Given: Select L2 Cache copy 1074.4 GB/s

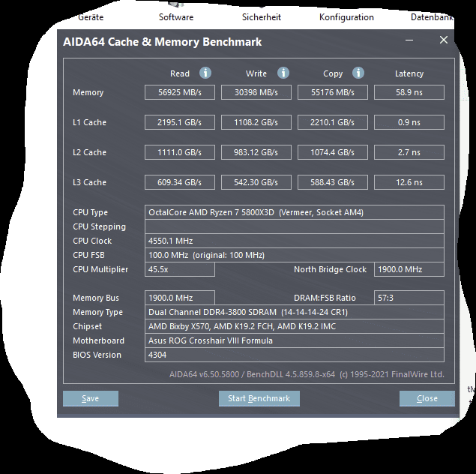Looking at the screenshot, I should [x=333, y=152].
